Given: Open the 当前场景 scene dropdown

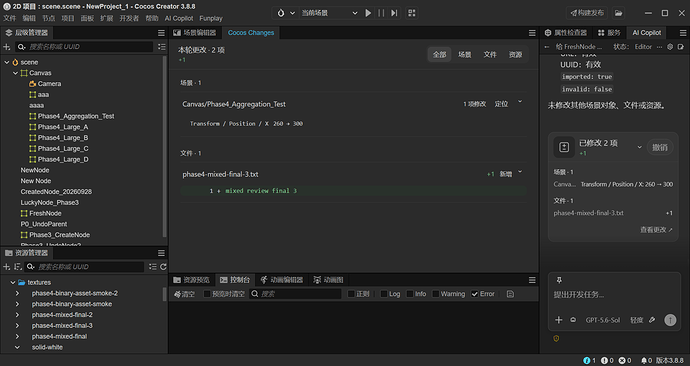Looking at the screenshot, I should [329, 13].
